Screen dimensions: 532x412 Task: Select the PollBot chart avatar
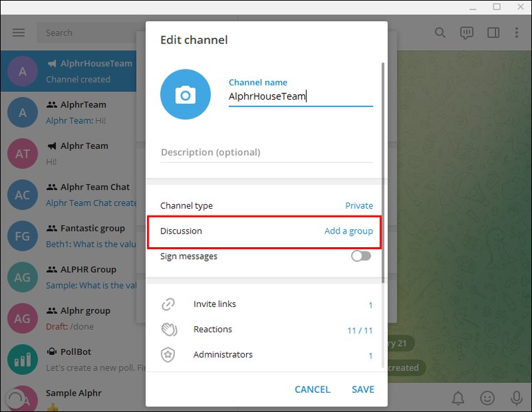pyautogui.click(x=23, y=360)
